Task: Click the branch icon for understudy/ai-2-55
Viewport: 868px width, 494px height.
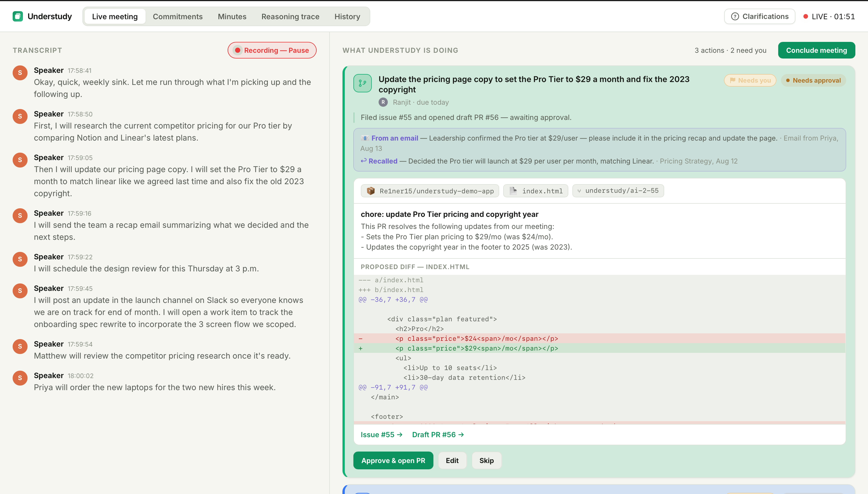Action: coord(579,191)
